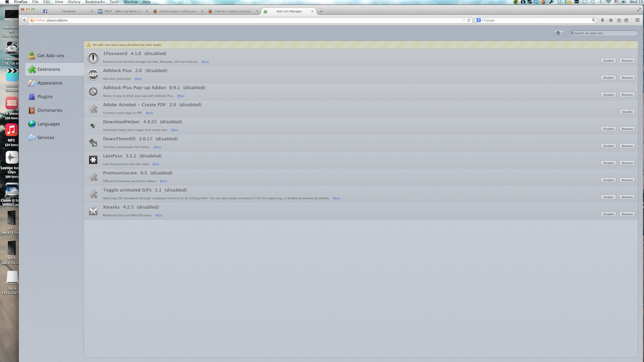The height and width of the screenshot is (362, 644).
Task: Click More link for 1Password
Action: 206,62
